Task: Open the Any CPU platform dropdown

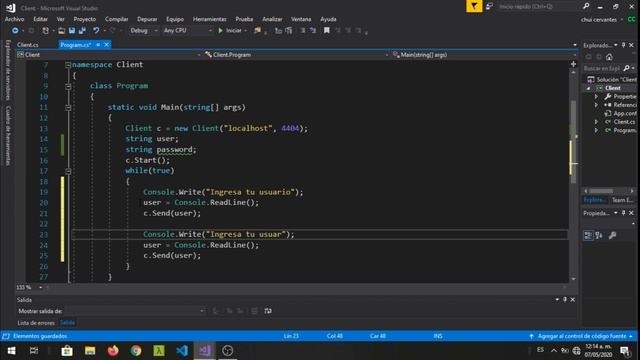Action: (187, 31)
